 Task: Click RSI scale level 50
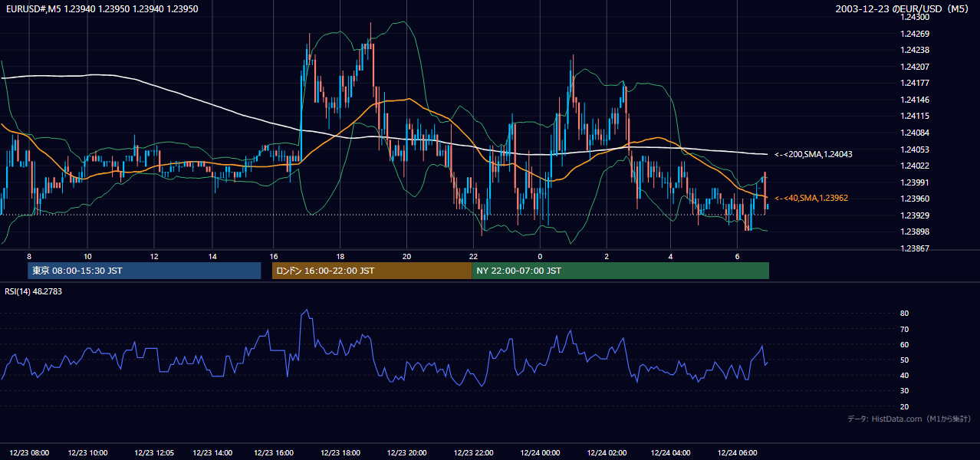tap(904, 360)
